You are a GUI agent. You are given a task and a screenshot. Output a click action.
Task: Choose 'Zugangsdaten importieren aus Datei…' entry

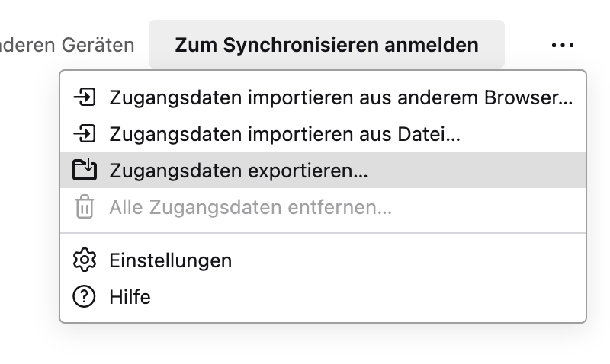point(284,135)
